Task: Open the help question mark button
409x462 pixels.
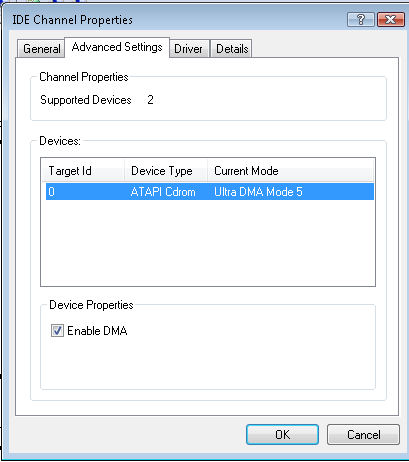Action: (361, 20)
